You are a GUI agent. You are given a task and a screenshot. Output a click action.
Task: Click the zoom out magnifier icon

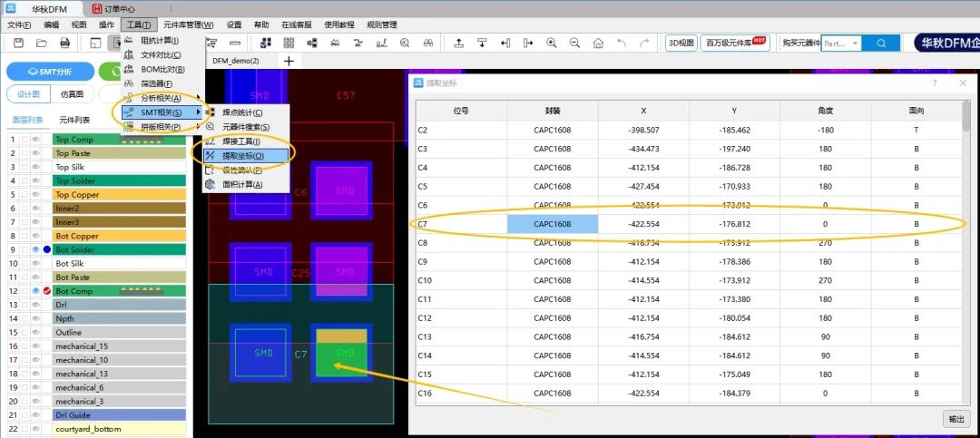point(574,43)
